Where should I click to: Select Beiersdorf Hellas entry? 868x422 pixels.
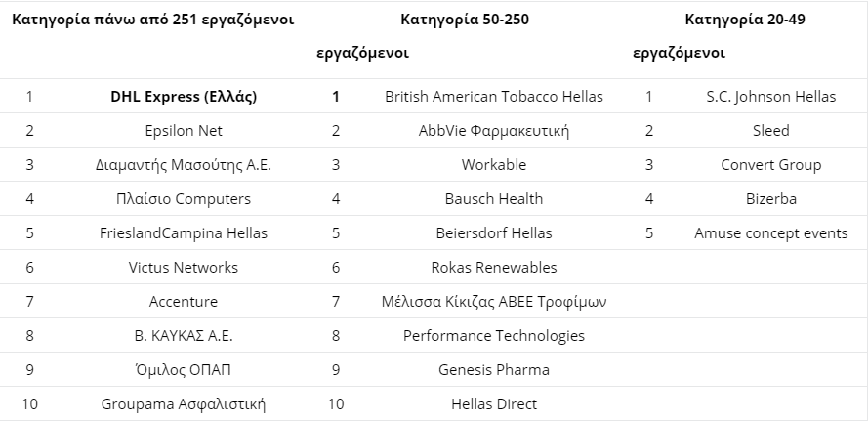tap(494, 233)
